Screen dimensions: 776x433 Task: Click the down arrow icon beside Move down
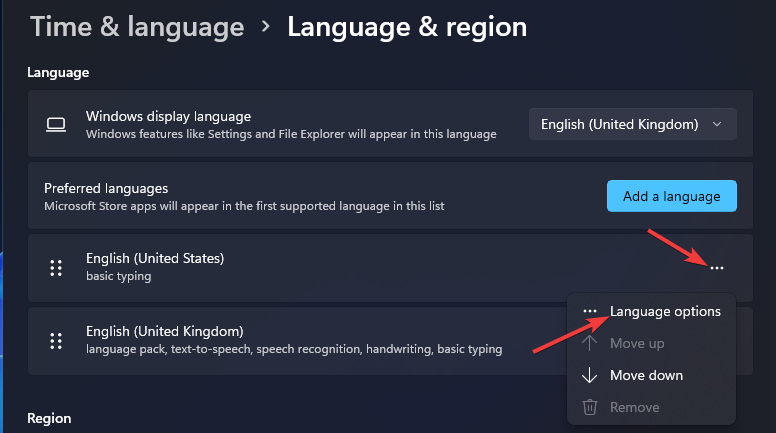590,376
